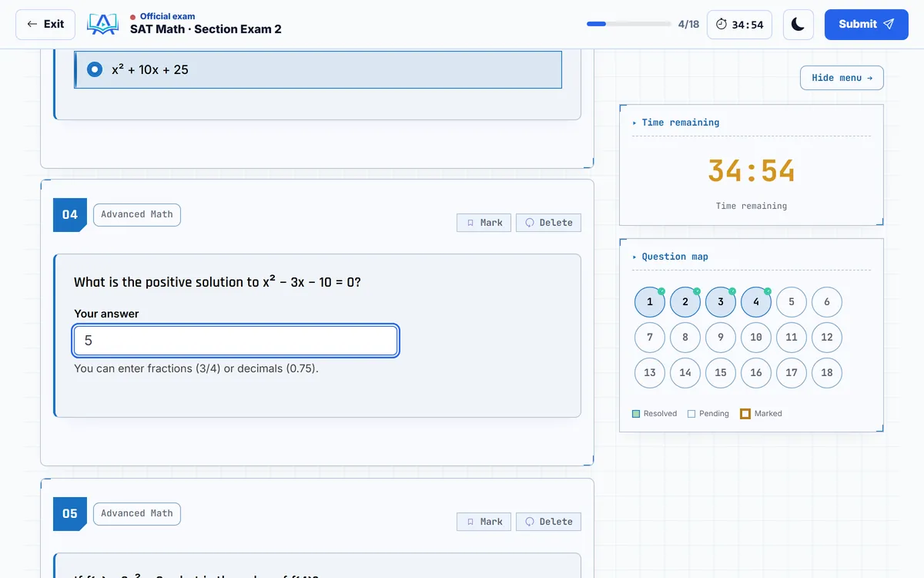Go to question 3 in question map

[721, 302]
